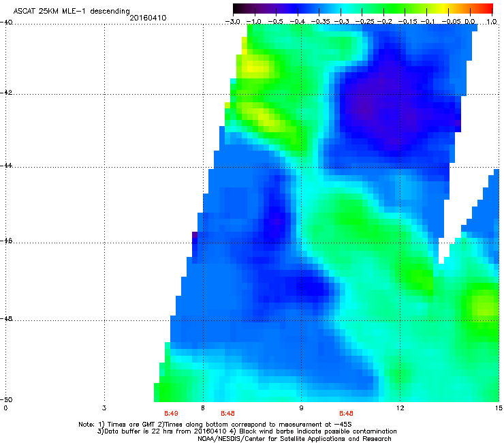Click the -0.1 colorbar tick label
This screenshot has width=504, height=443.
(428, 22)
